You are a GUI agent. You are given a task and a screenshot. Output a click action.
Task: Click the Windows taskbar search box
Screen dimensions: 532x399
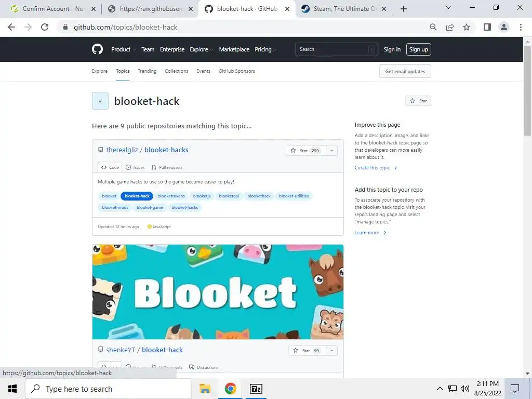tap(108, 389)
